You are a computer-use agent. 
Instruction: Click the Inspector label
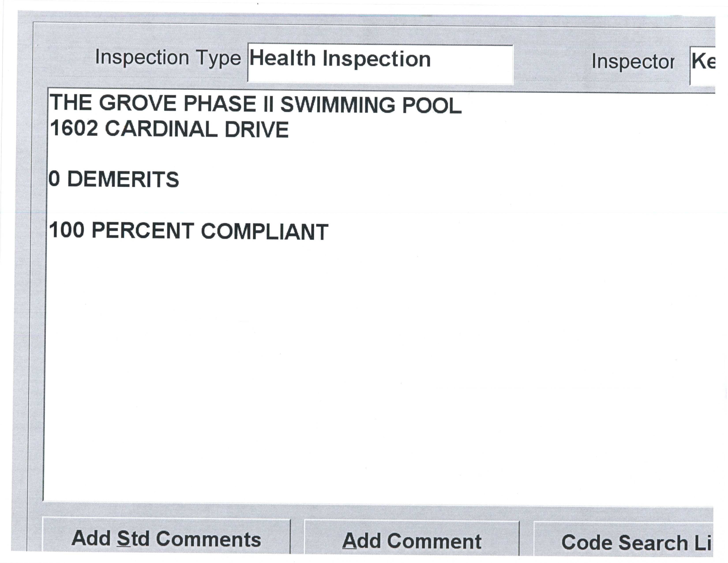tap(633, 62)
